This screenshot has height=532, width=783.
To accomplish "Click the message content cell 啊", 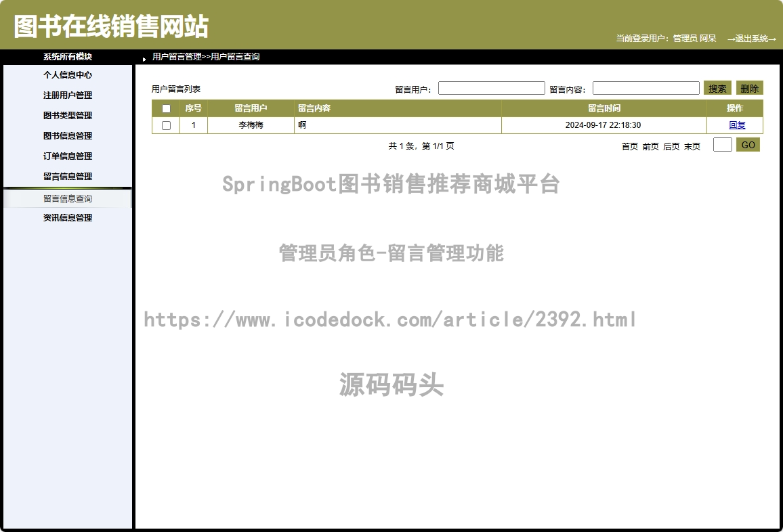I will tap(398, 125).
